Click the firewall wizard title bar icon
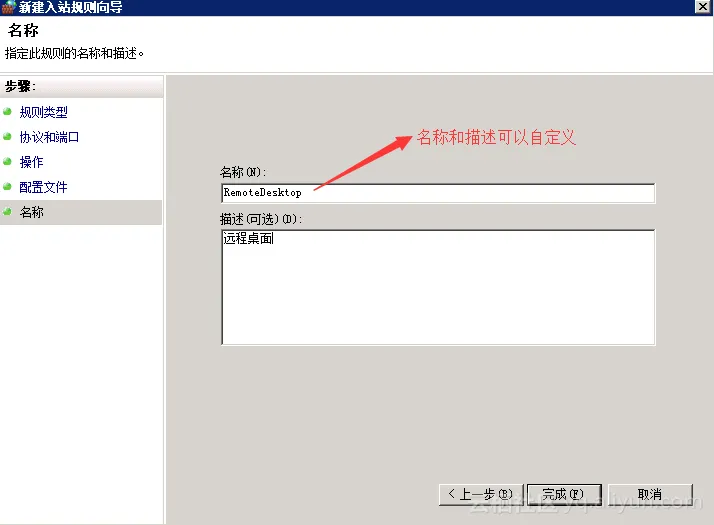This screenshot has width=714, height=525. (x=8, y=7)
